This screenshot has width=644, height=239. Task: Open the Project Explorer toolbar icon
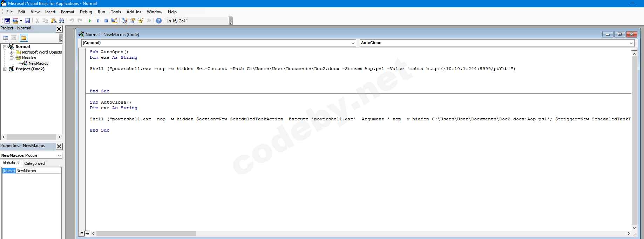pos(124,21)
